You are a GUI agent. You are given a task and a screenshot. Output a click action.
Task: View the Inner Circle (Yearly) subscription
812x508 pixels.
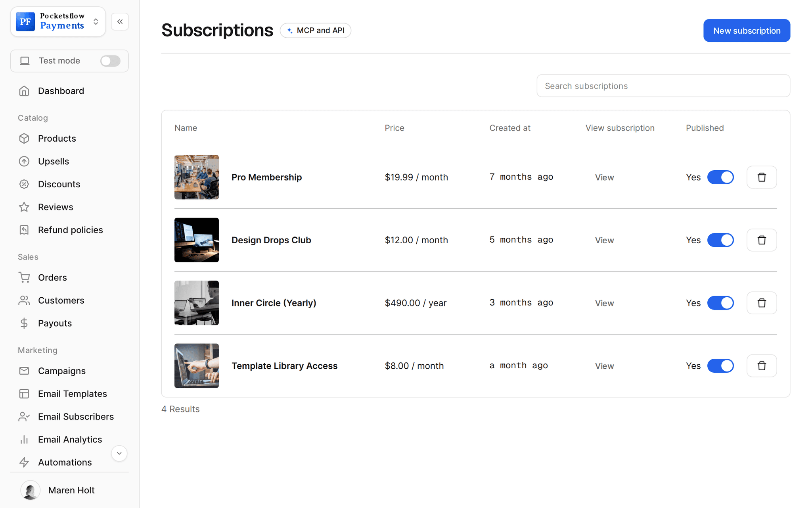pyautogui.click(x=604, y=303)
